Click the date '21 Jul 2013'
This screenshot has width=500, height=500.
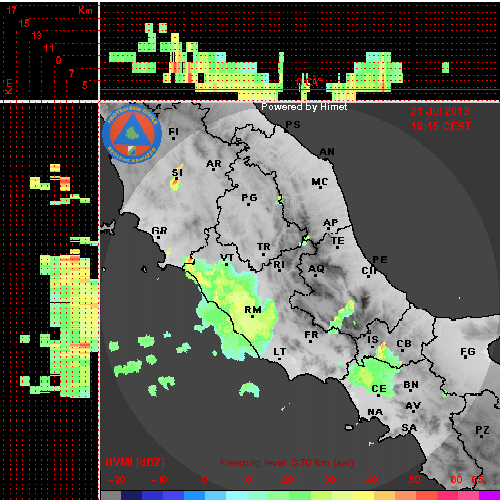tap(440, 111)
